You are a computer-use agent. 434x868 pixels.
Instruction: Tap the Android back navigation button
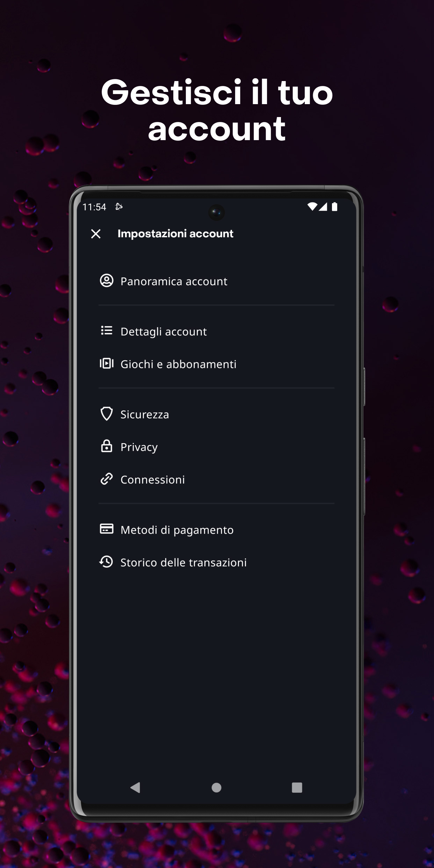[x=135, y=788]
